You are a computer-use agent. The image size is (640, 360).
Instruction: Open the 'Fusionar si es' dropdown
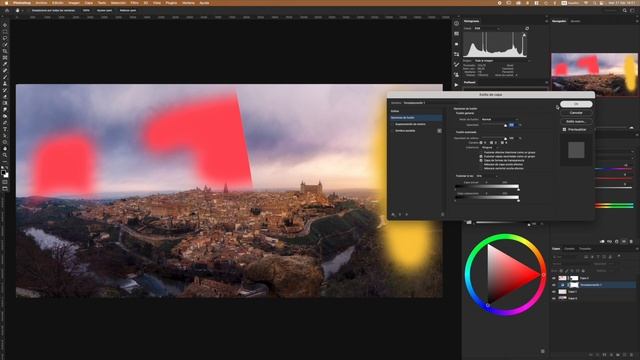(x=487, y=176)
